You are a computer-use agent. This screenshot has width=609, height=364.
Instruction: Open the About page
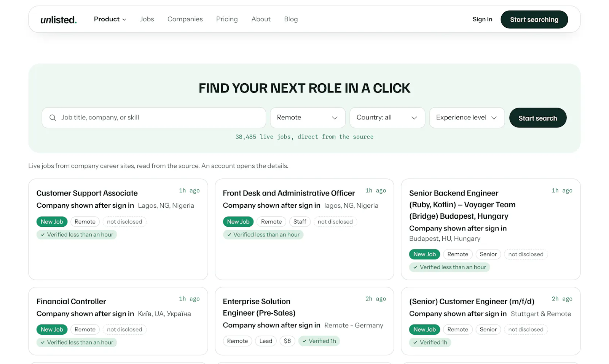pyautogui.click(x=261, y=19)
